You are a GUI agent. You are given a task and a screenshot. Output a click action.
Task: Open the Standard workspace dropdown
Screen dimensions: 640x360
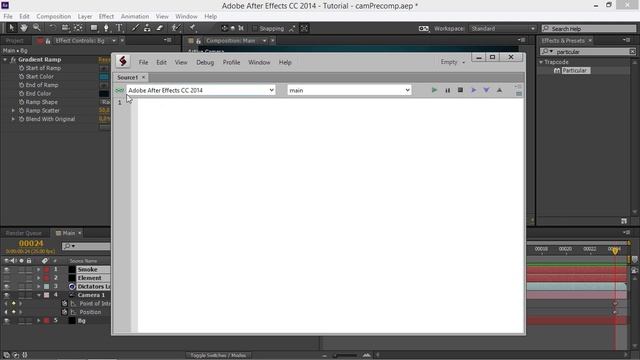pos(502,29)
